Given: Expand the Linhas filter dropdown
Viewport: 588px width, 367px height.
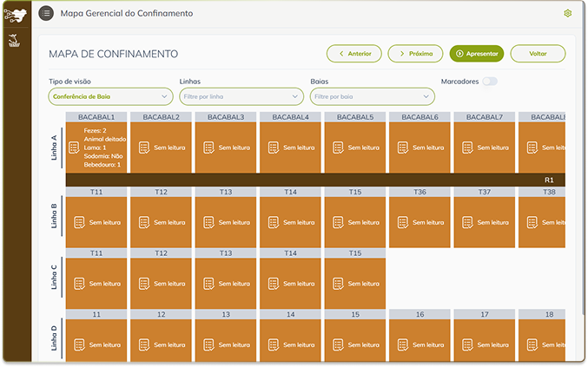Looking at the screenshot, I should [x=241, y=96].
